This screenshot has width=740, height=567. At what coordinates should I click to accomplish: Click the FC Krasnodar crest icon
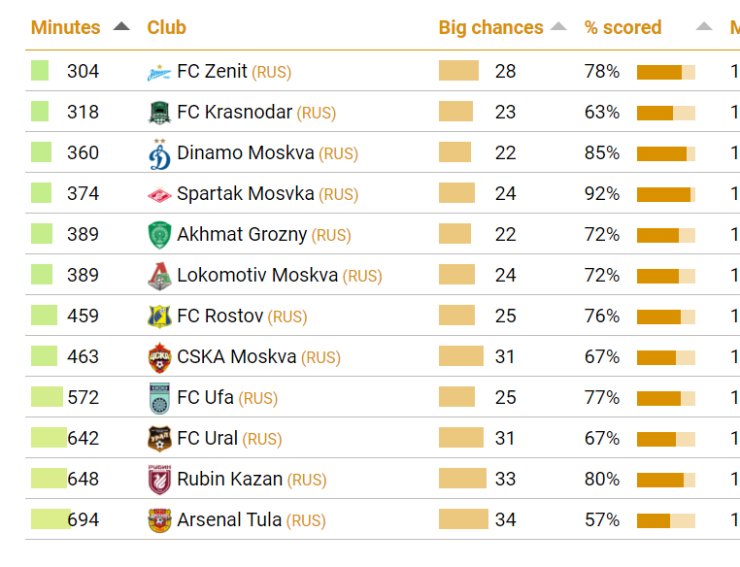(x=160, y=113)
